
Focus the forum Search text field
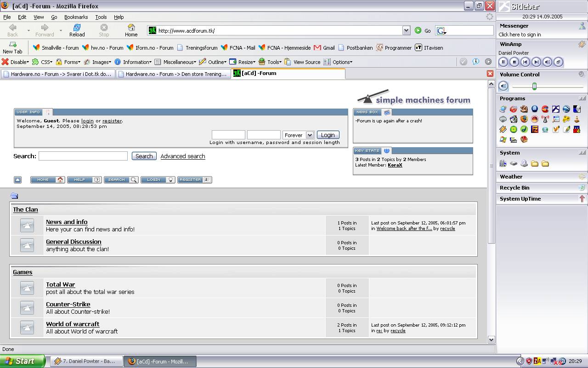(83, 156)
